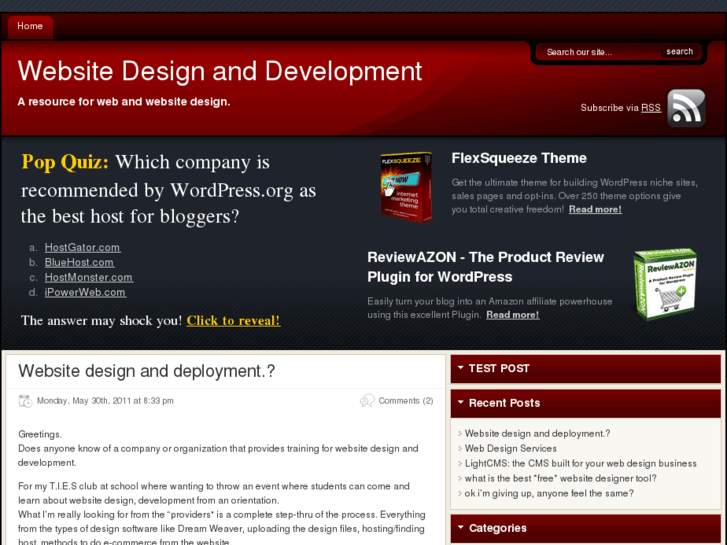Screen dimensions: 727x545
Task: Open recent post 'ok i'm giving up'
Action: click(x=549, y=493)
